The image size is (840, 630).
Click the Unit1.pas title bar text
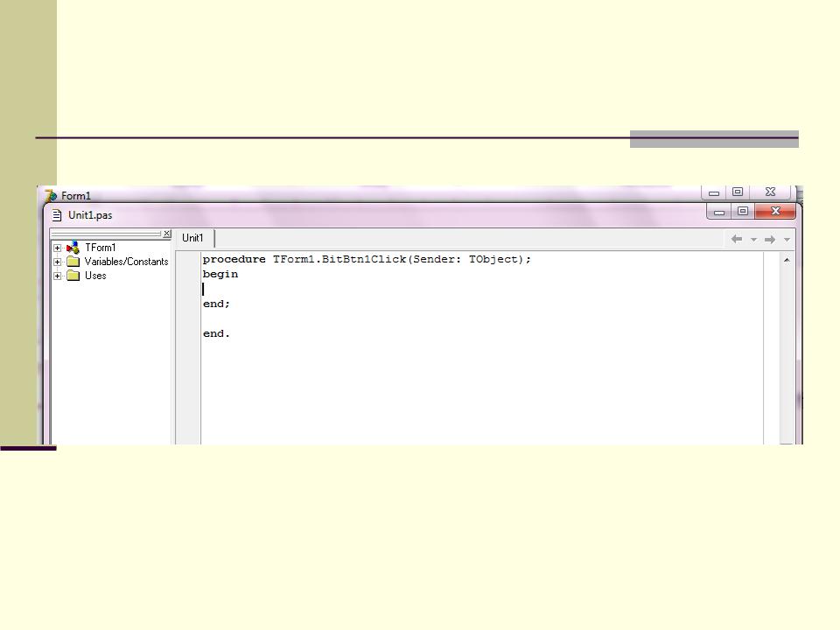[x=90, y=215]
